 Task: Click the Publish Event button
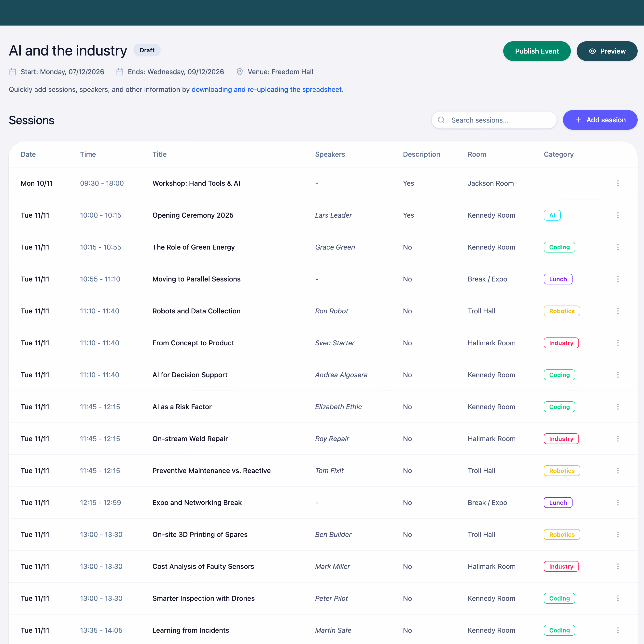[x=537, y=51]
